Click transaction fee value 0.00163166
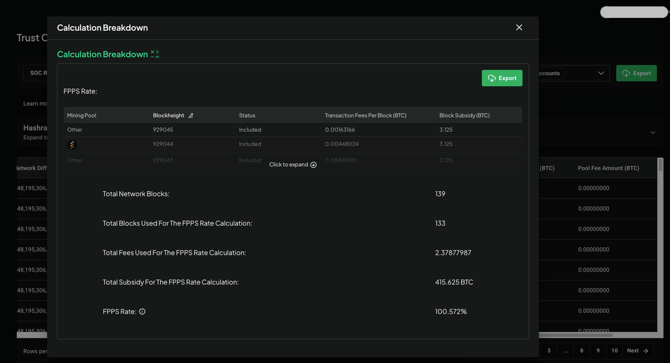The width and height of the screenshot is (670, 363). click(x=340, y=130)
